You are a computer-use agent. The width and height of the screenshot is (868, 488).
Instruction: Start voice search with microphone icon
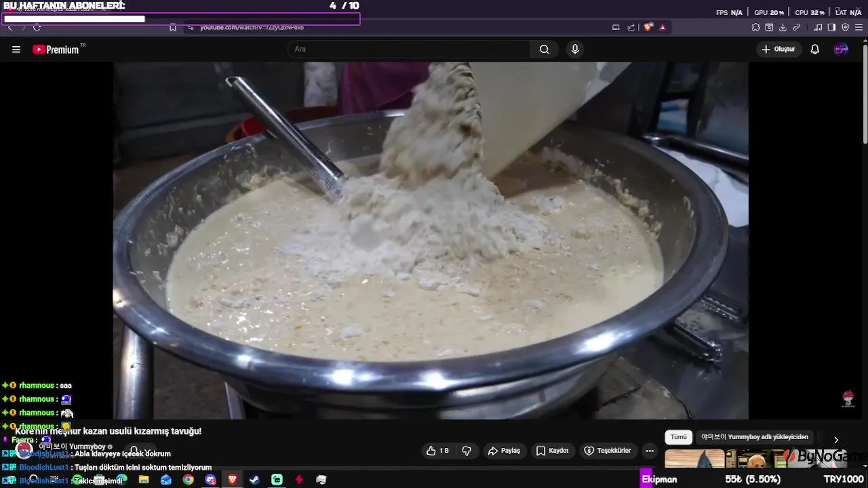575,49
